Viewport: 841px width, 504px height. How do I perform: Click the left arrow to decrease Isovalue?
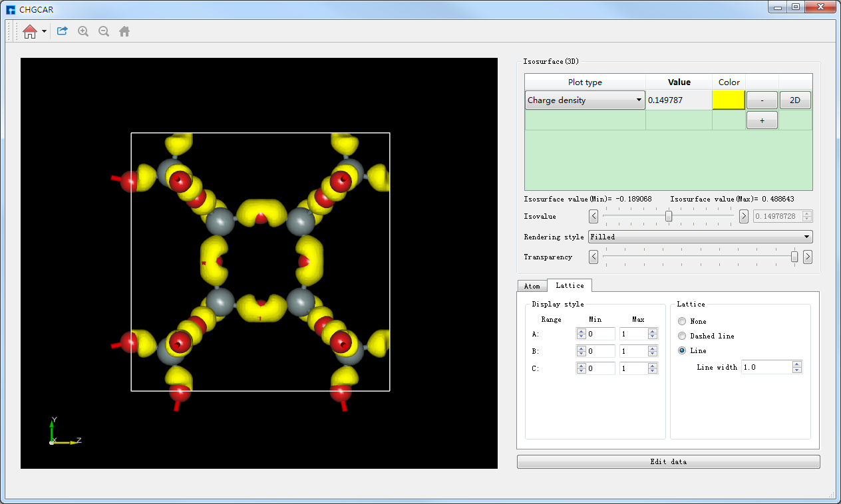click(593, 216)
